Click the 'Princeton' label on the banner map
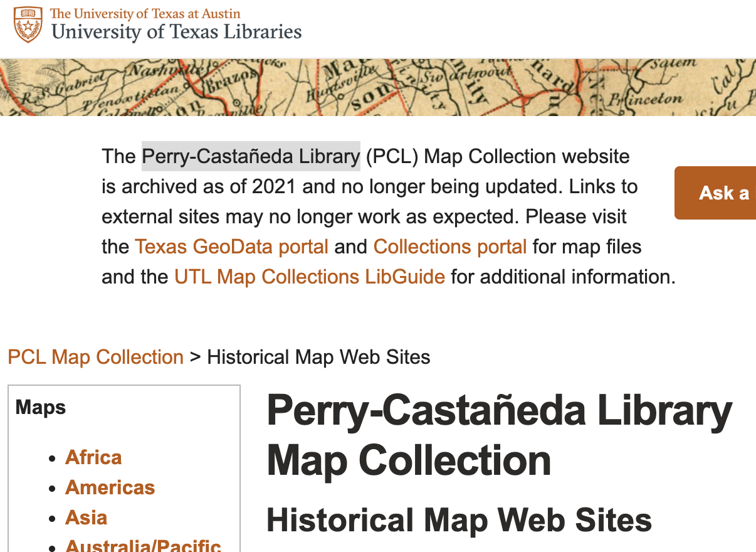Viewport: 756px width, 552px height. (647, 99)
